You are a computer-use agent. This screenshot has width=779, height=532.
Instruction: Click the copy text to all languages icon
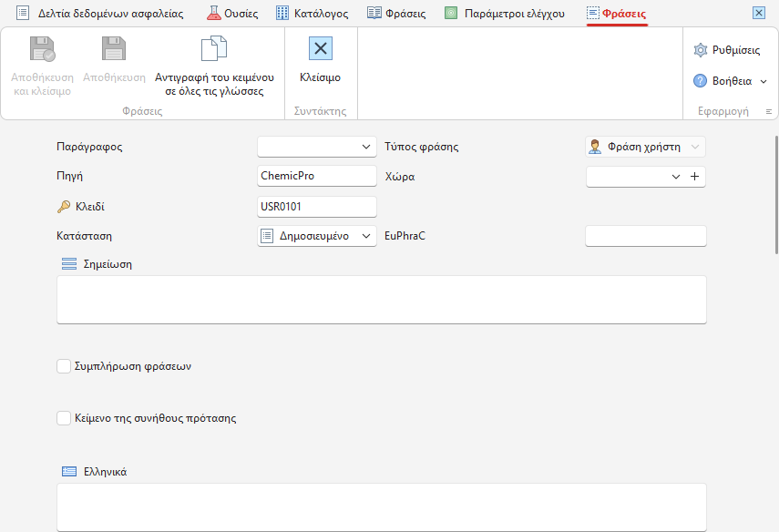tap(214, 48)
